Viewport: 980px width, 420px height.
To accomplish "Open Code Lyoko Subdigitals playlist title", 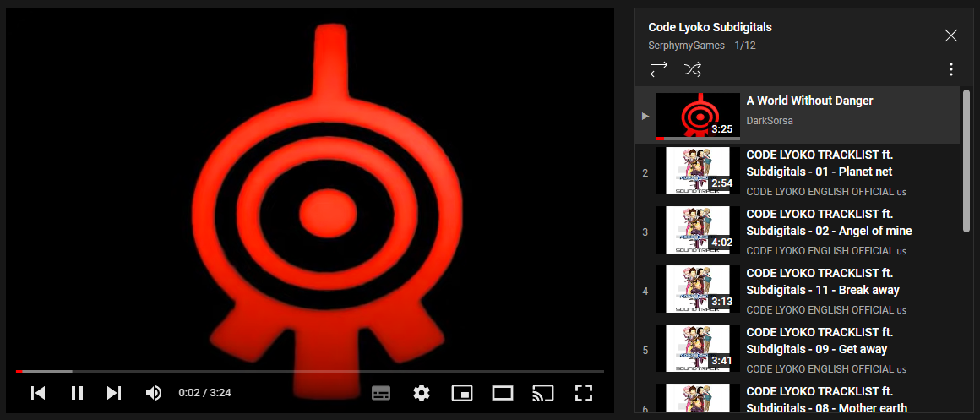I will (710, 28).
